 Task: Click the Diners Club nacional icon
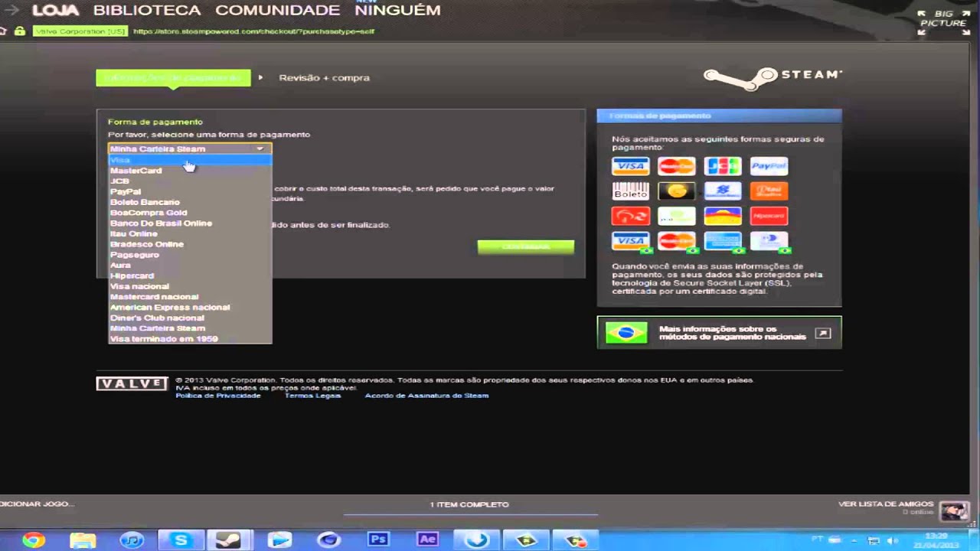769,241
